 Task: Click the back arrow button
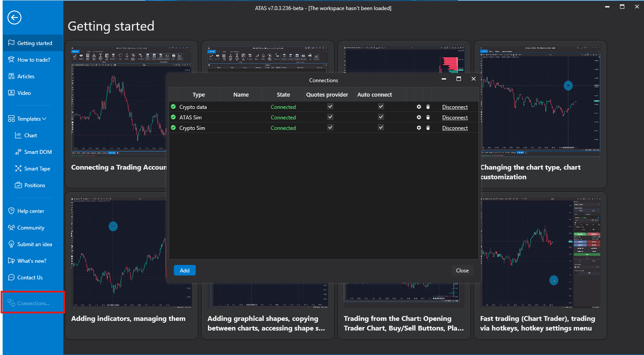click(14, 17)
